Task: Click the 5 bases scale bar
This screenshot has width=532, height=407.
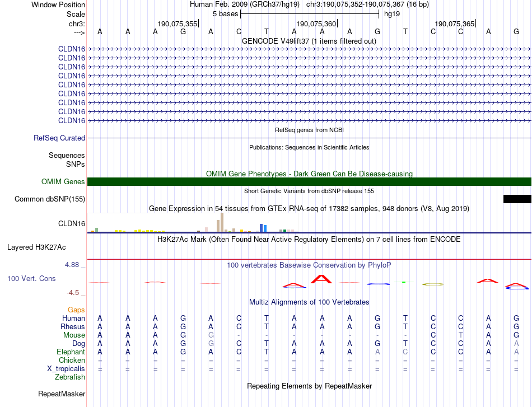Action: click(310, 14)
